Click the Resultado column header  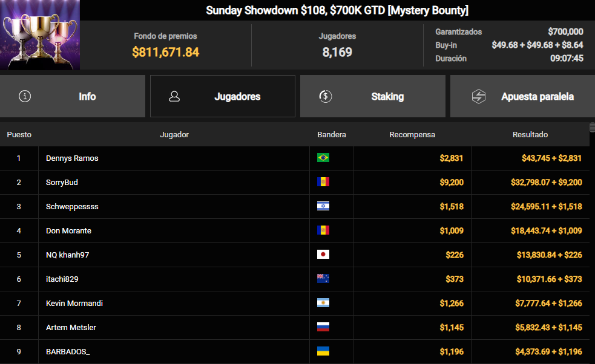click(530, 135)
